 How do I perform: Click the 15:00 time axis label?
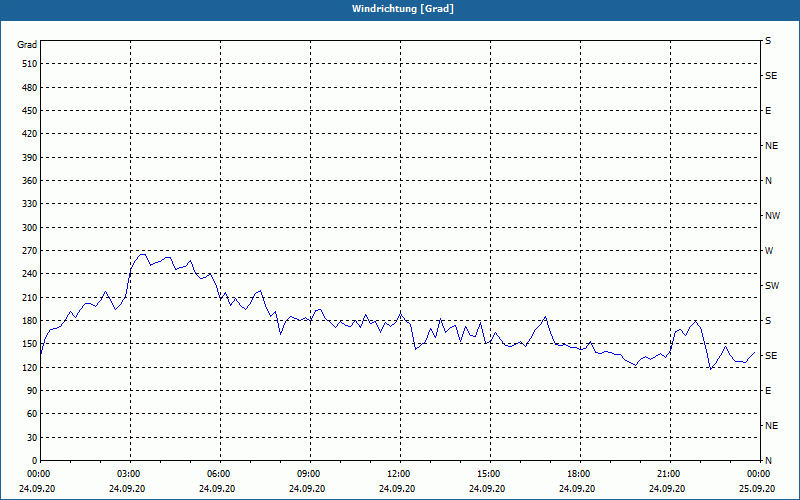tap(490, 474)
